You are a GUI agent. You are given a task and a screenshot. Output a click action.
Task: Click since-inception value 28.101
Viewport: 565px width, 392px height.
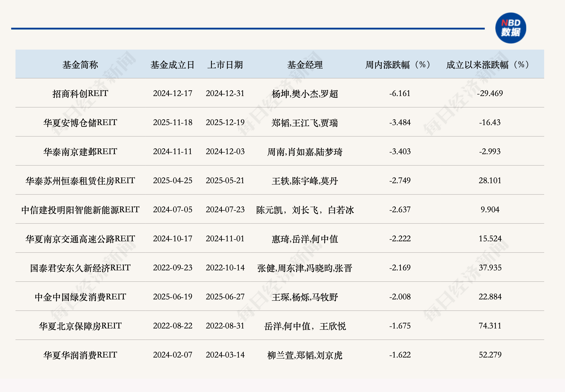(x=490, y=181)
